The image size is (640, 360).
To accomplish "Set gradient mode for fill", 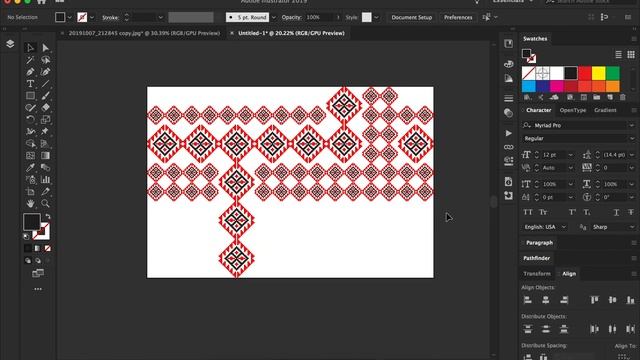I will pyautogui.click(x=38, y=248).
